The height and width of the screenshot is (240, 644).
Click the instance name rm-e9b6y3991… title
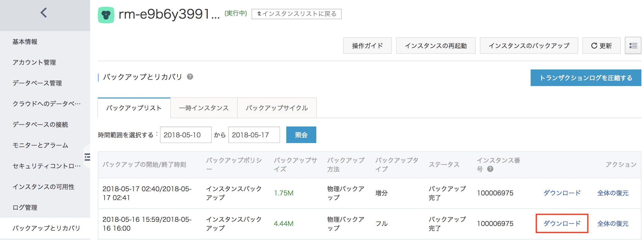(169, 14)
